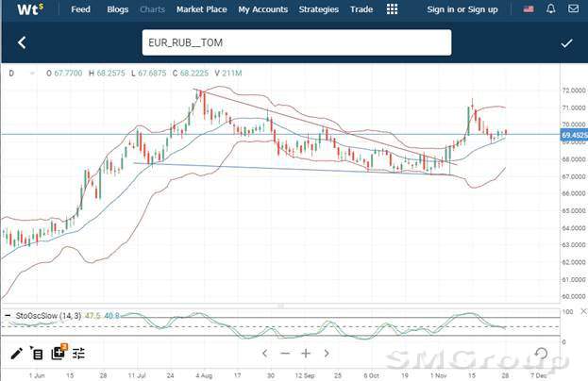The width and height of the screenshot is (588, 381).
Task: Open the messages envelope icon
Action: click(574, 8)
